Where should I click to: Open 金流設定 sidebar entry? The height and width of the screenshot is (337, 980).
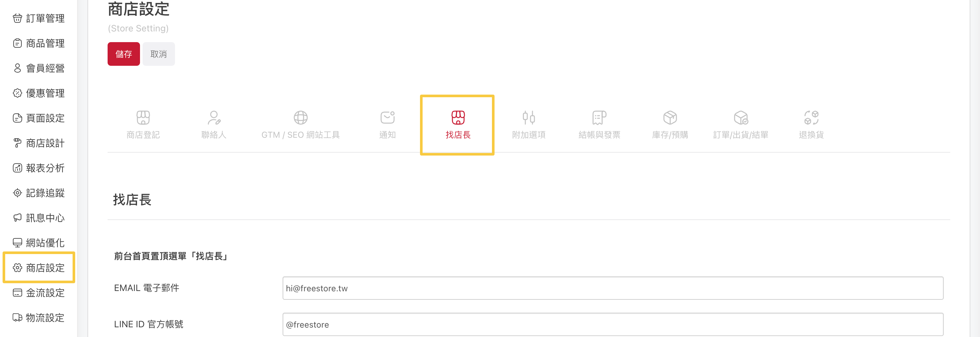click(45, 293)
